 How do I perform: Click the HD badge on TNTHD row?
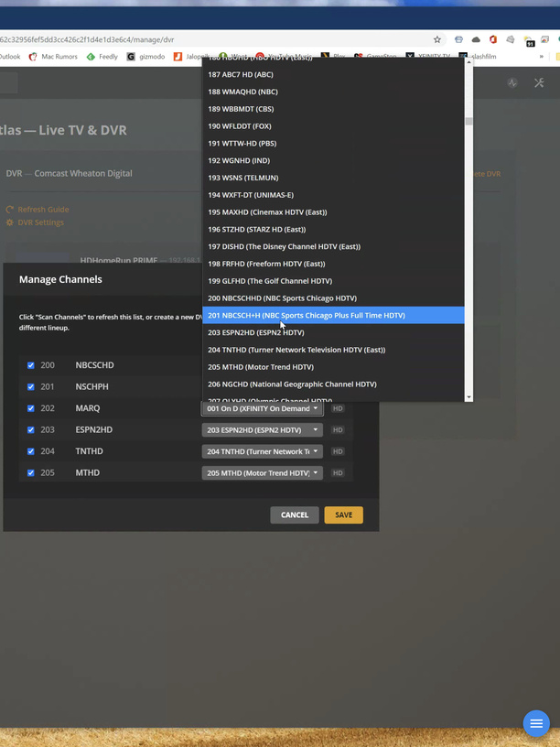338,451
